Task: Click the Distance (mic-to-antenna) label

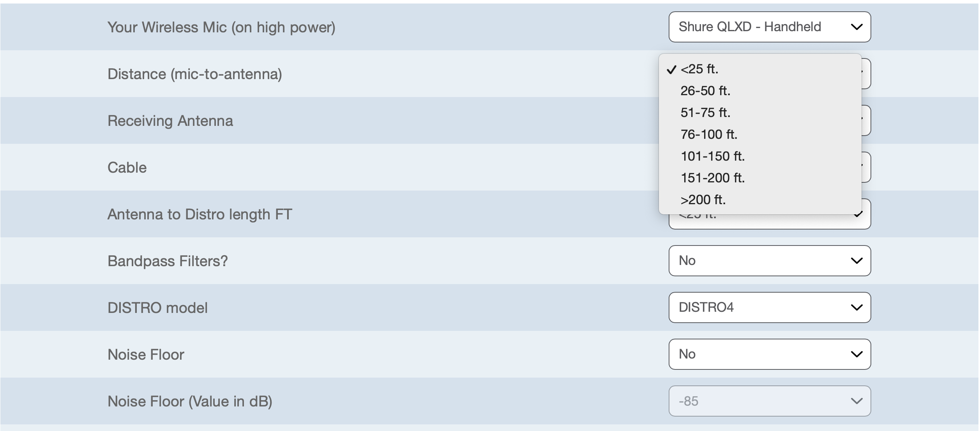Action: coord(194,74)
